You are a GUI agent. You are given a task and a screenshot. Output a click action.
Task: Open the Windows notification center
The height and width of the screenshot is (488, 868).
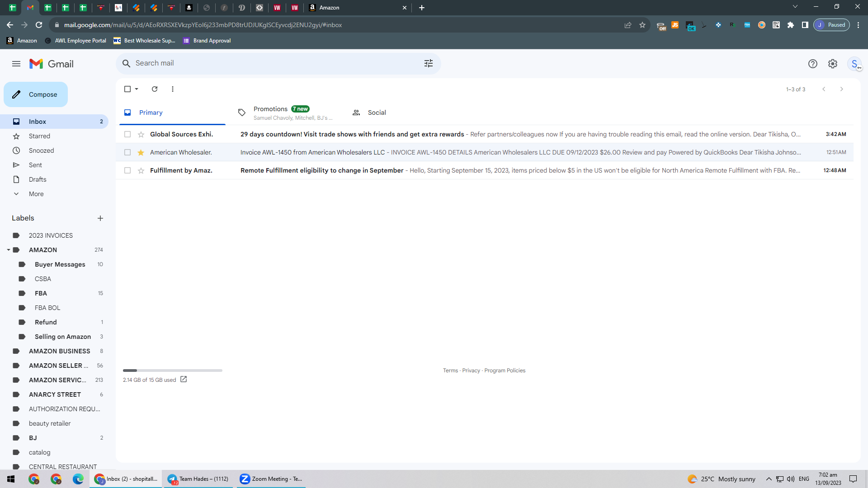(x=853, y=479)
